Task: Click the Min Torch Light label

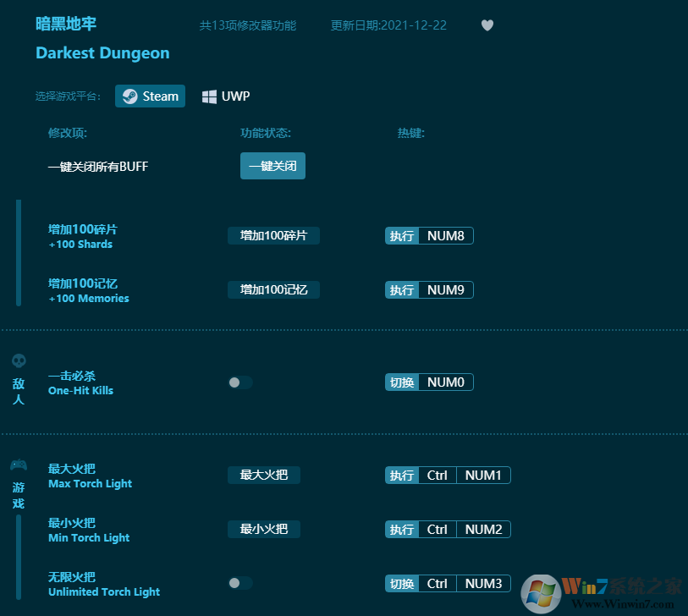Action: pos(89,537)
